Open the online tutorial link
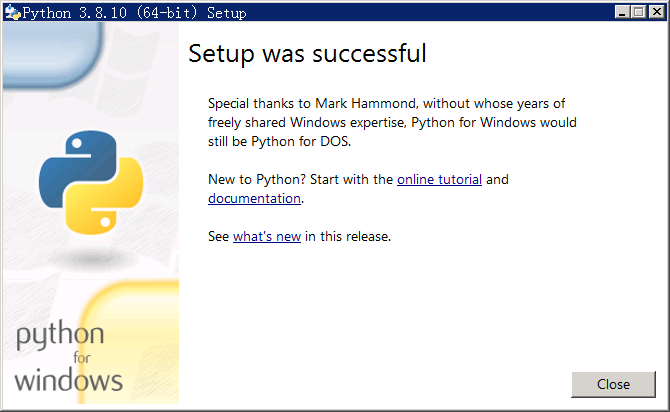Image resolution: width=670 pixels, height=412 pixels. tap(439, 180)
